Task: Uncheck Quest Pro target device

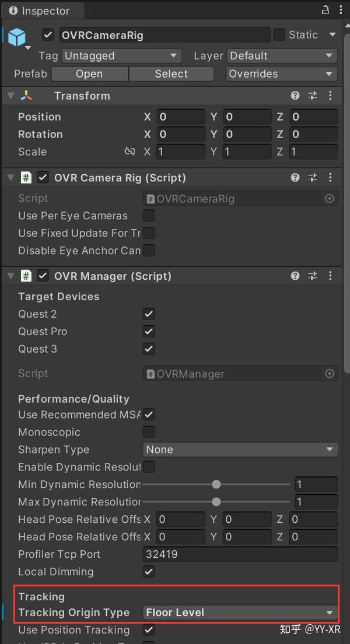Action: [x=149, y=331]
